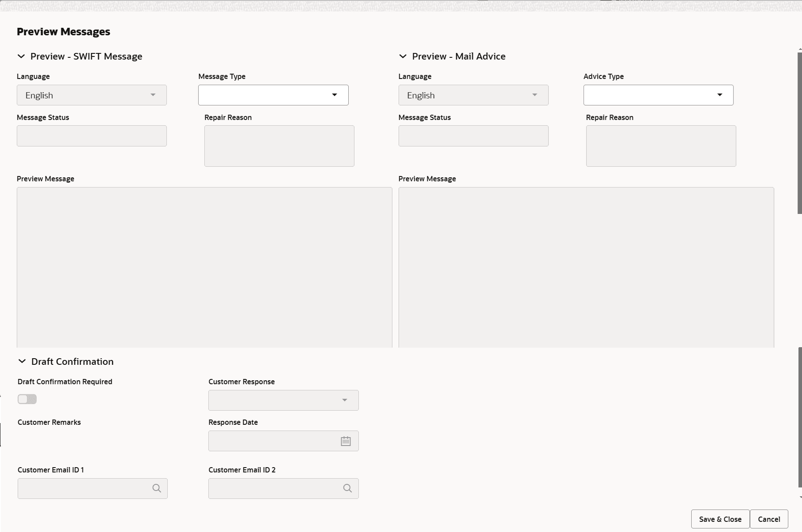Click the Response Date label
This screenshot has width=802, height=532.
tap(233, 422)
